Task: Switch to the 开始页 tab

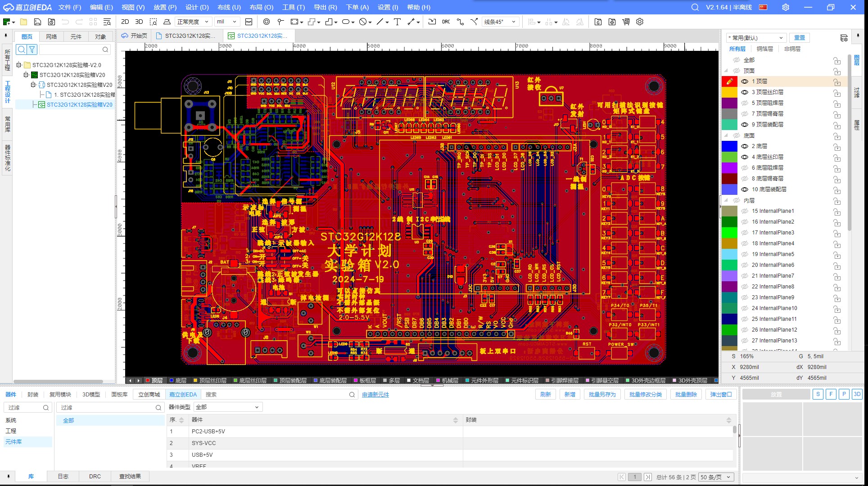Action: point(134,36)
